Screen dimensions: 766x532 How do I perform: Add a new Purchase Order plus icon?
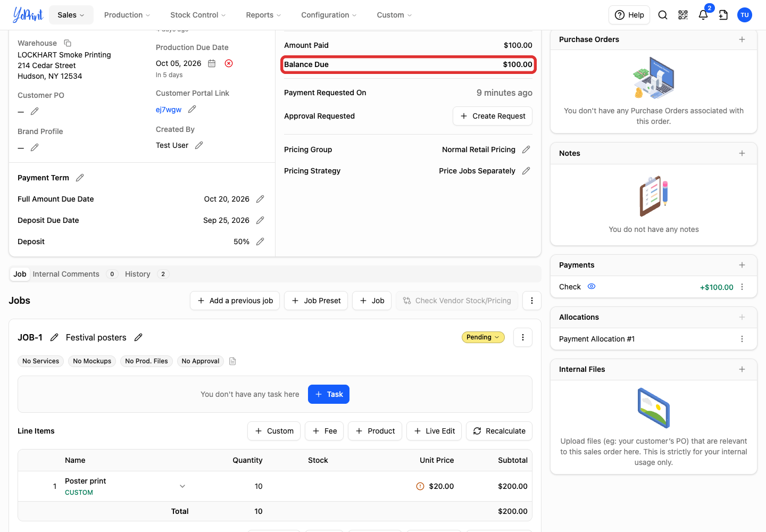(742, 39)
